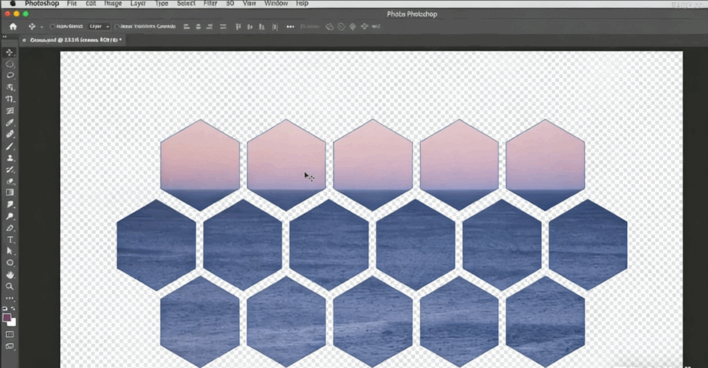Open the Image menu
This screenshot has width=708, height=368.
[x=113, y=3]
